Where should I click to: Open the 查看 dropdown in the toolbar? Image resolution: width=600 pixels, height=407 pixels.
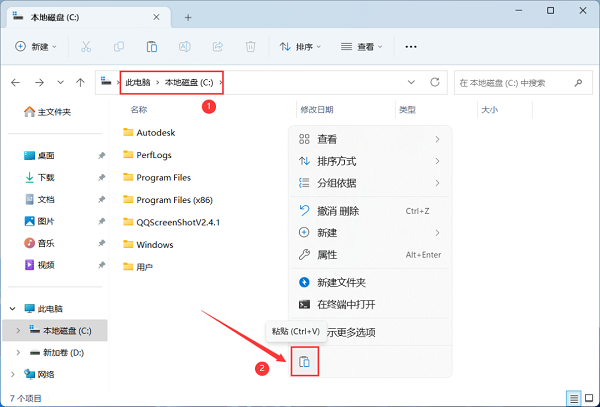(x=362, y=47)
